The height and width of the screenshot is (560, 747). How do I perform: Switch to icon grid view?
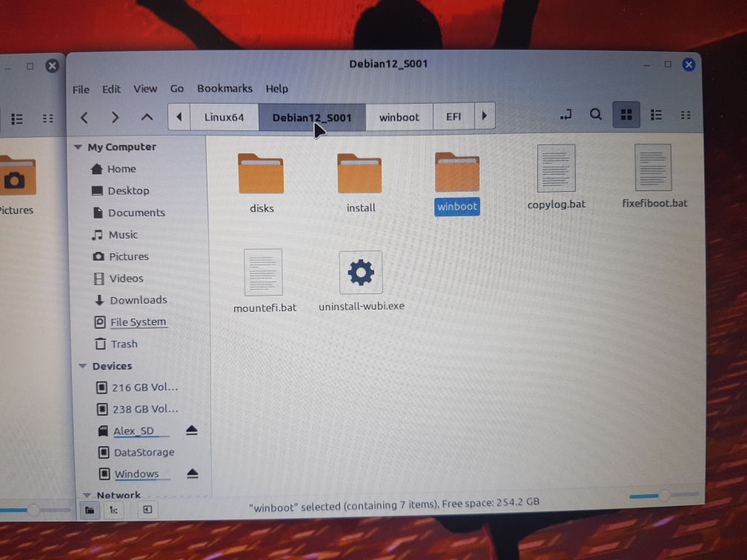point(626,115)
